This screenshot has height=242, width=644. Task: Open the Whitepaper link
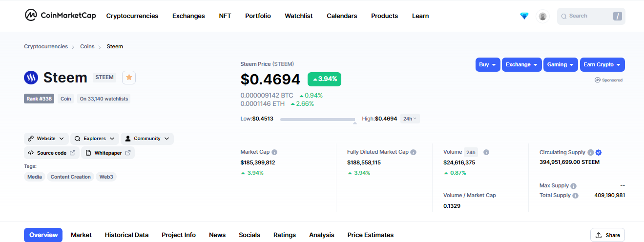(108, 153)
